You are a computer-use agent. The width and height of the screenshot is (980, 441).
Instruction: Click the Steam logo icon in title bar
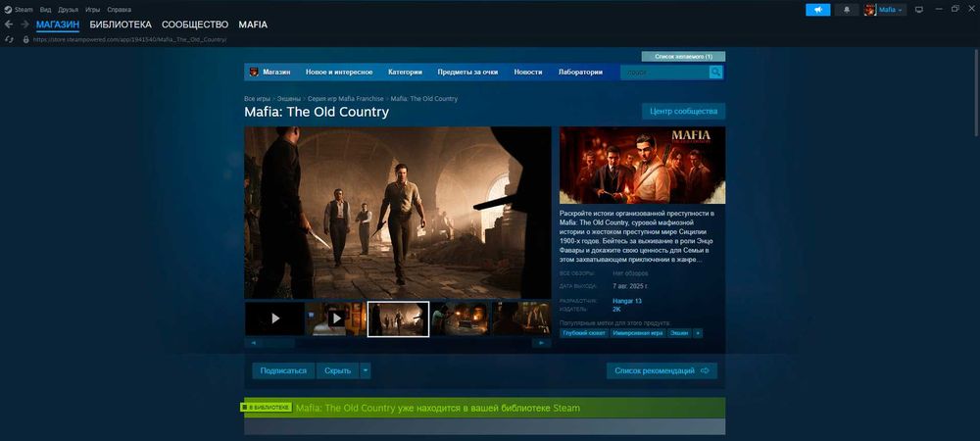click(x=8, y=10)
